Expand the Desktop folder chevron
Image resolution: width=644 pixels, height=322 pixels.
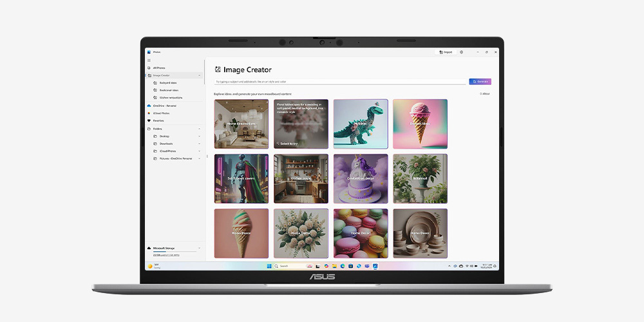(x=200, y=137)
